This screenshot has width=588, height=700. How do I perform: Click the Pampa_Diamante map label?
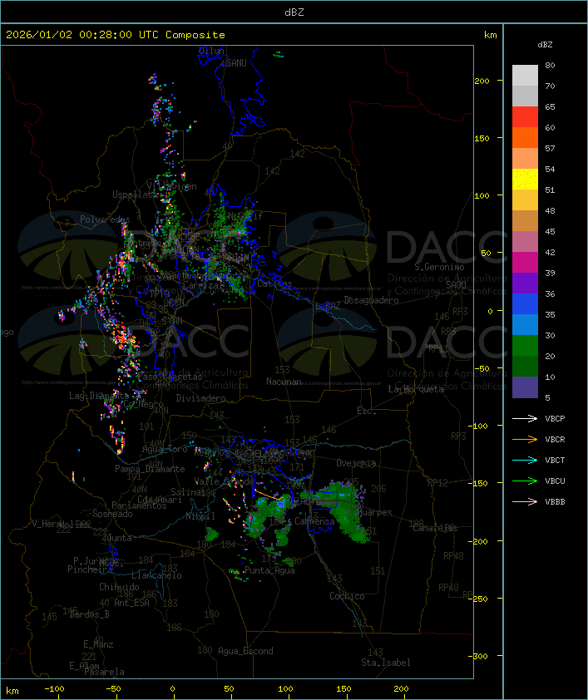150,469
